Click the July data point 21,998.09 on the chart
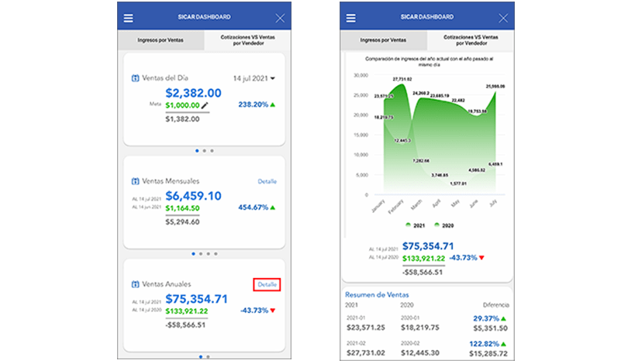 tap(494, 92)
